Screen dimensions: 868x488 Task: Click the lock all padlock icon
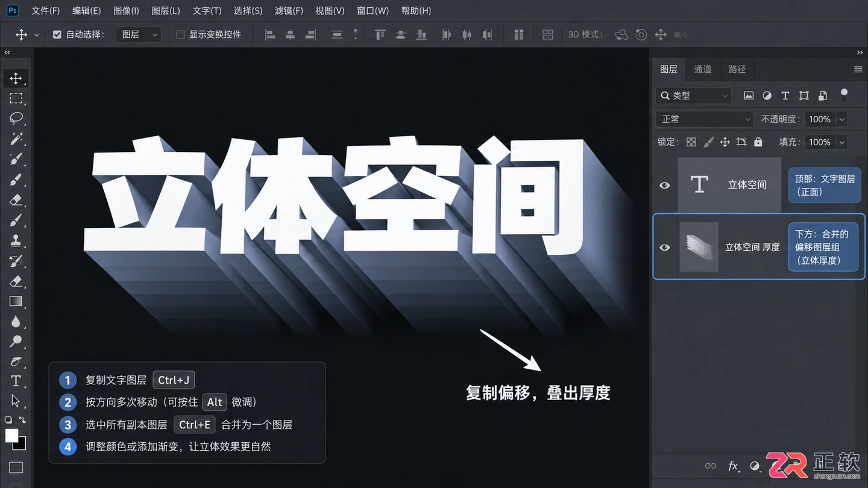[758, 142]
